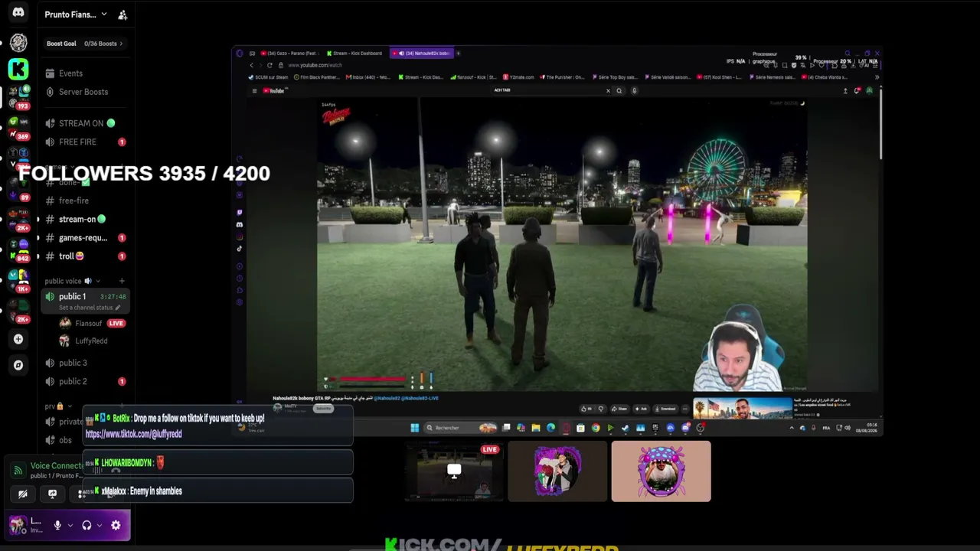Go back in the shared browser
Image resolution: width=980 pixels, height=551 pixels.
(x=251, y=65)
